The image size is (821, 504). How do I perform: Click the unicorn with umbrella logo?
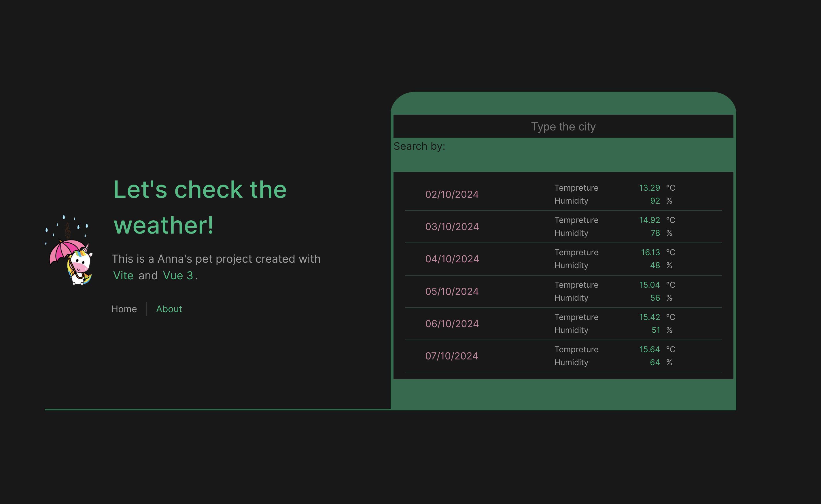(x=69, y=250)
